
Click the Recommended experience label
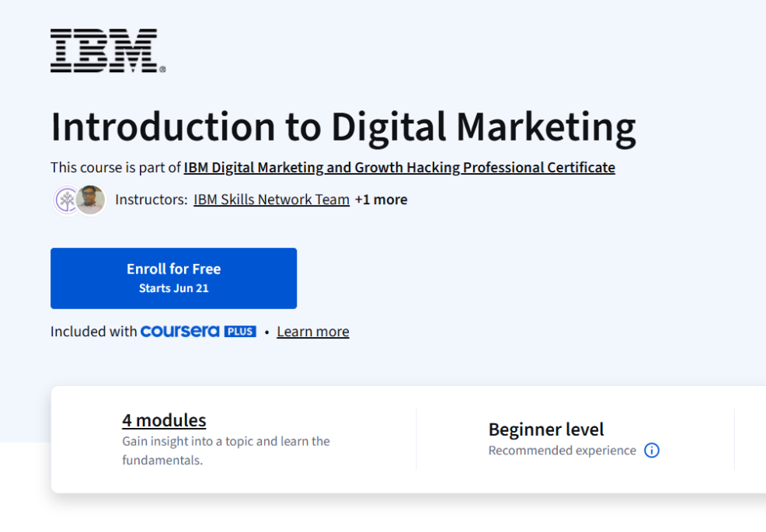click(x=561, y=450)
